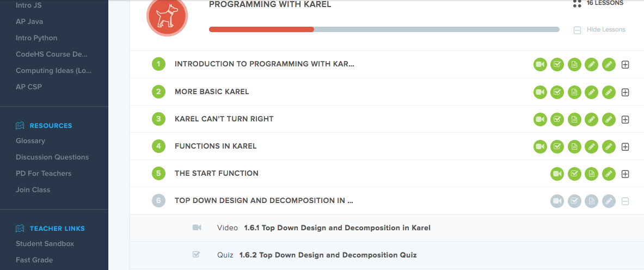
Task: Select Intro Python in the sidebar
Action: point(36,38)
